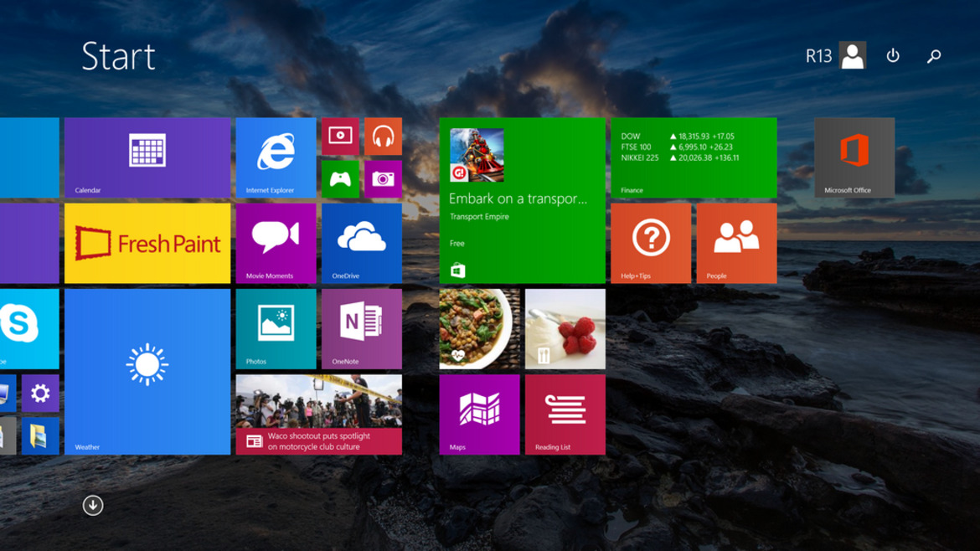Image resolution: width=980 pixels, height=551 pixels.
Task: Open the Maps tile
Action: coord(479,415)
